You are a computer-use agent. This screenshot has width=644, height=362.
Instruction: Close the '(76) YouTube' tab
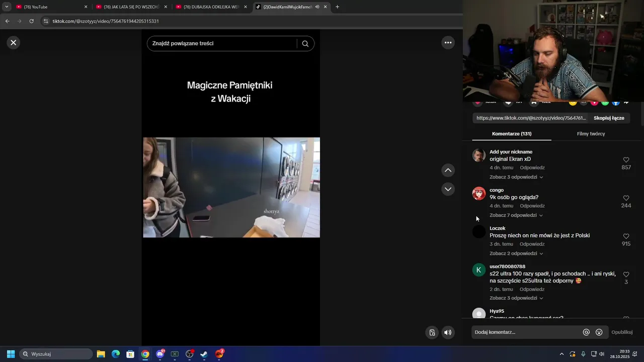point(86,7)
